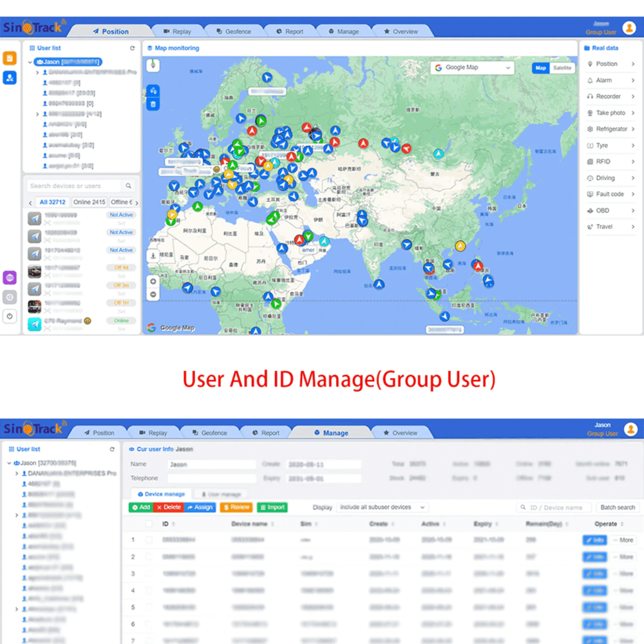This screenshot has height=644, width=644.
Task: Open the OBD real data item
Action: coord(611,211)
